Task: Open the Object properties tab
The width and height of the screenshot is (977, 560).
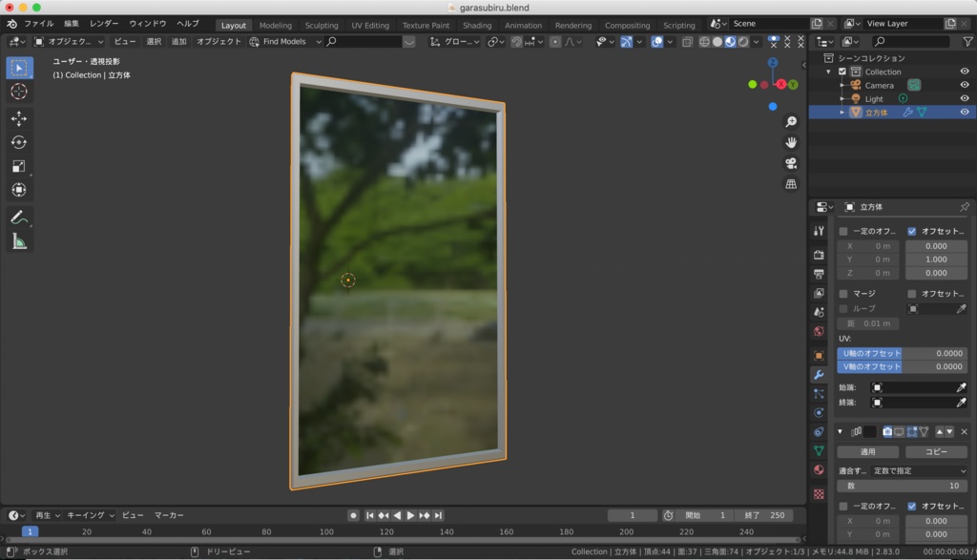Action: [819, 355]
